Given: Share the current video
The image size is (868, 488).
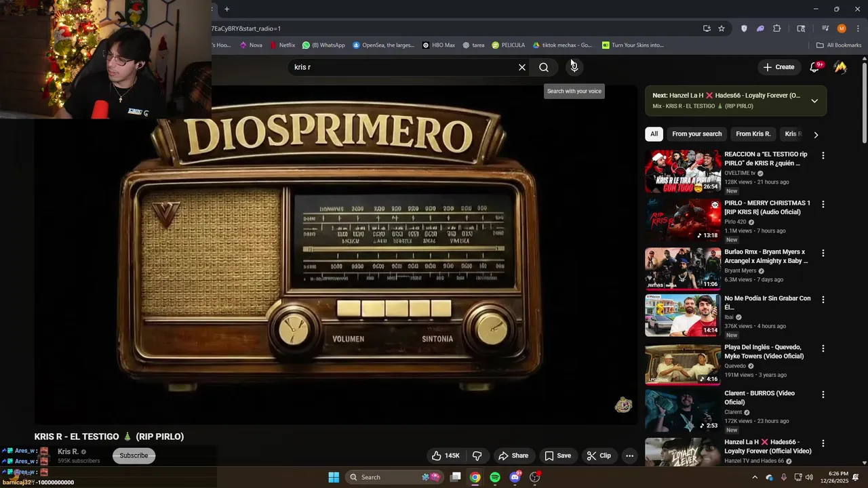Looking at the screenshot, I should coord(513,455).
